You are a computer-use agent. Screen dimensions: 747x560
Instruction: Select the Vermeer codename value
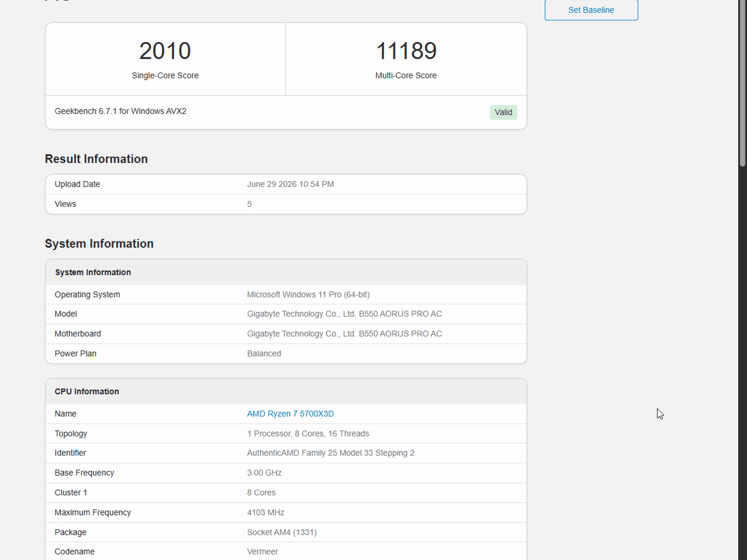(x=262, y=552)
